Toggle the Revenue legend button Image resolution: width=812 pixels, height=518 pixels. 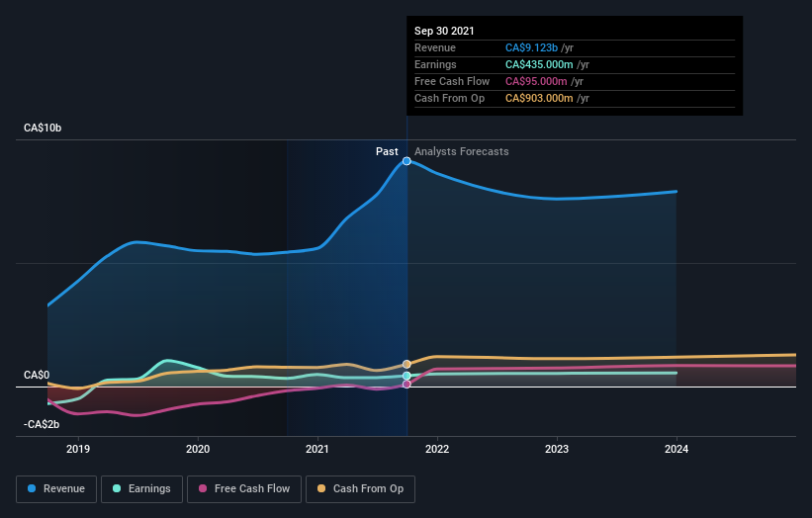pyautogui.click(x=56, y=489)
